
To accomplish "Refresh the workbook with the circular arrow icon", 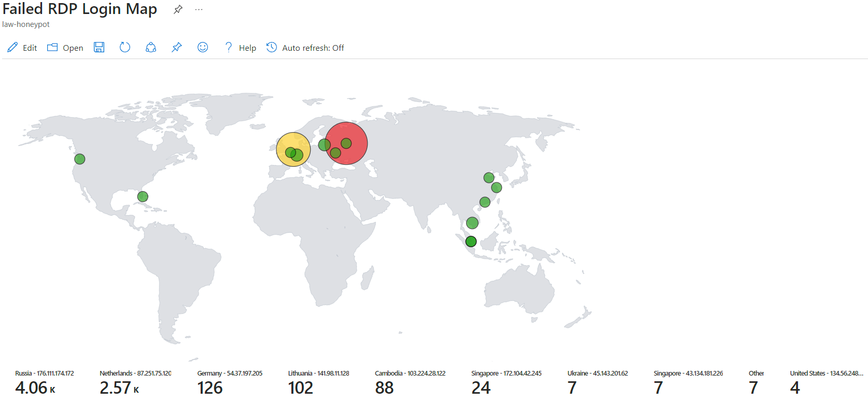I will (125, 48).
